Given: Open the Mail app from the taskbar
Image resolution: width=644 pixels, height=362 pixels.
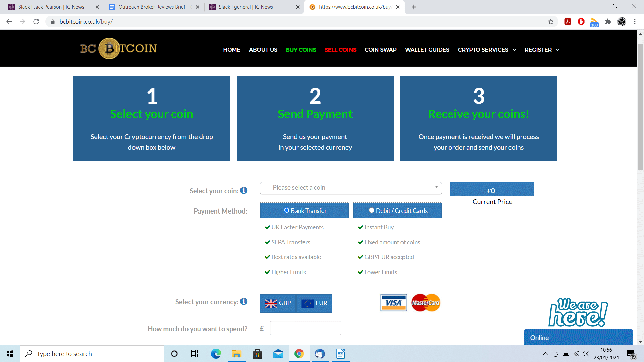Looking at the screenshot, I should (278, 354).
